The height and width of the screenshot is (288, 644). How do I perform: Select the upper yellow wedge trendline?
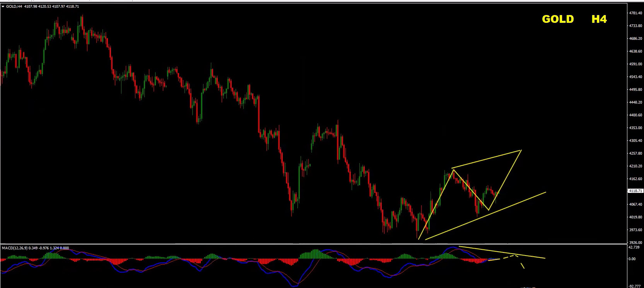487,159
